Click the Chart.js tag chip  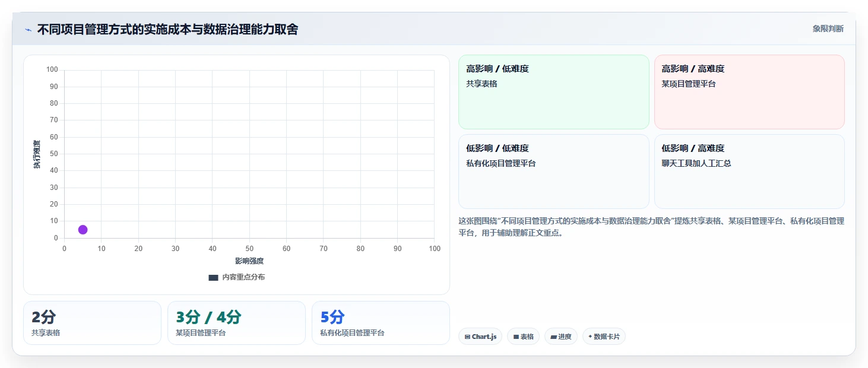click(480, 337)
